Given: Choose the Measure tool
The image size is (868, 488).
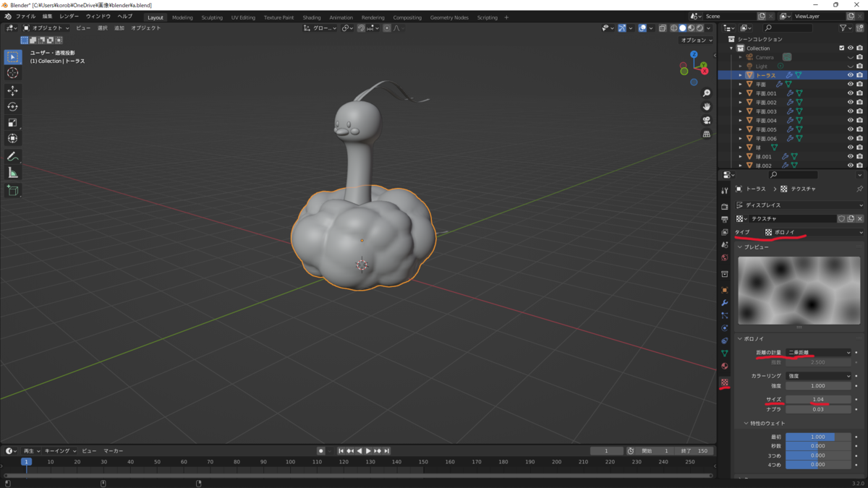Looking at the screenshot, I should click(x=12, y=172).
